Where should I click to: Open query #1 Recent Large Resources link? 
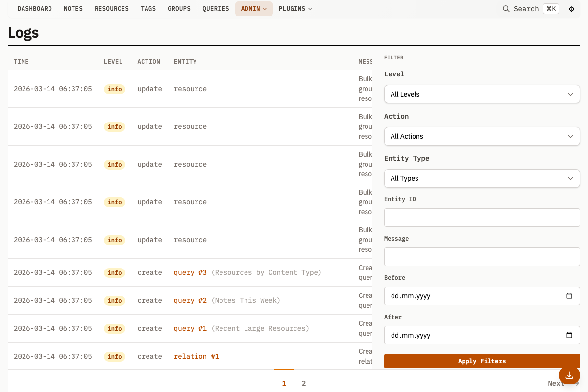190,328
